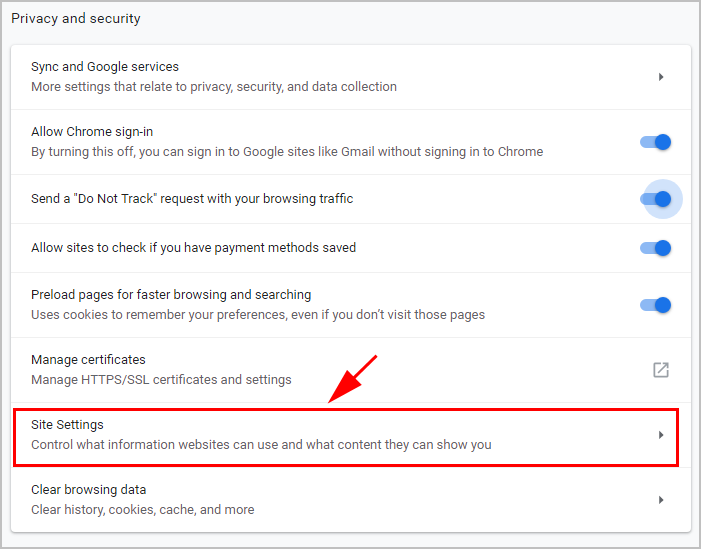
Task: Click the arrow icon beside Site Settings
Action: pos(661,435)
